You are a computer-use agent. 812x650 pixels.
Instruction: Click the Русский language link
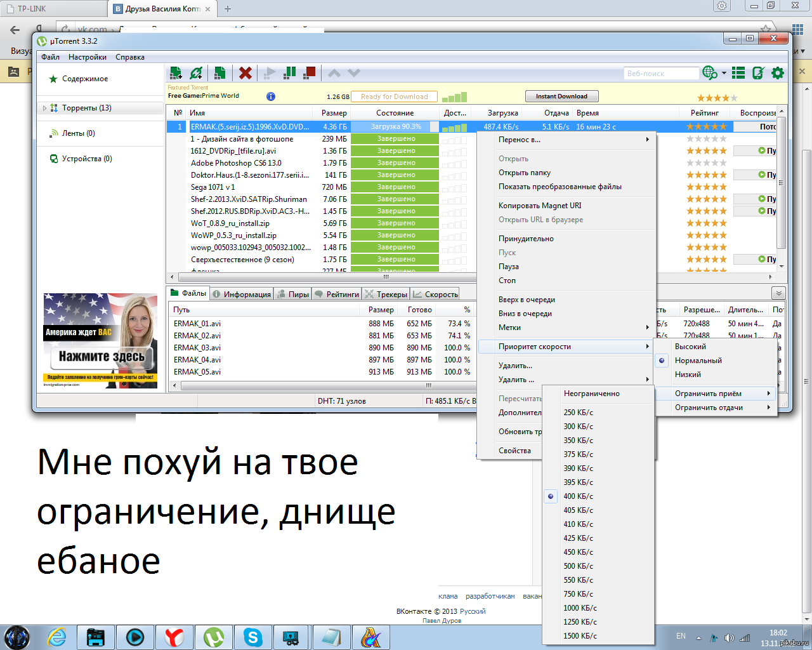[x=473, y=611]
